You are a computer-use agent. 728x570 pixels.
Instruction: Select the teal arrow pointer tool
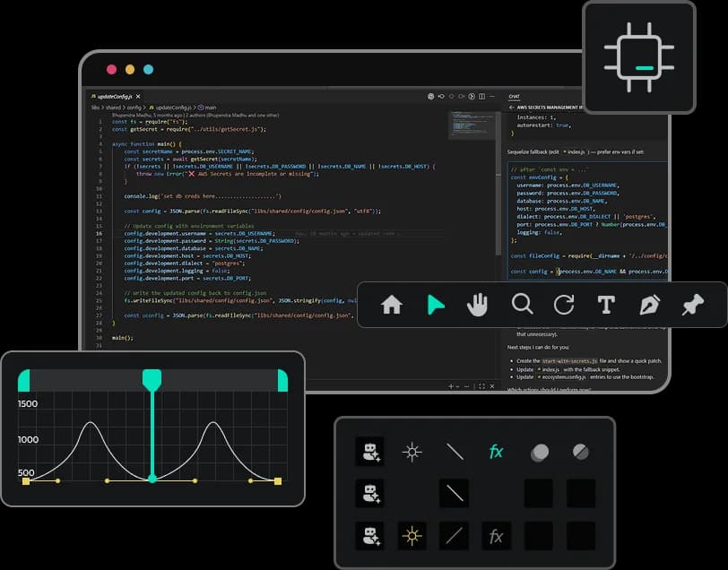(435, 305)
